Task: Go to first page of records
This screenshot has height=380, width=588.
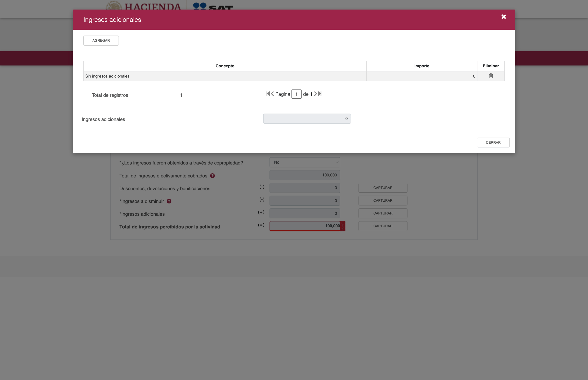Action: (268, 94)
